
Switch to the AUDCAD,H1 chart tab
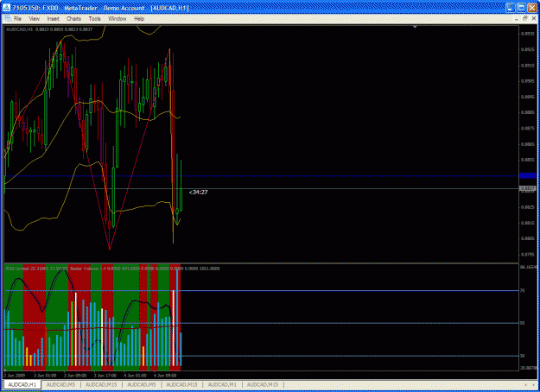[22, 384]
